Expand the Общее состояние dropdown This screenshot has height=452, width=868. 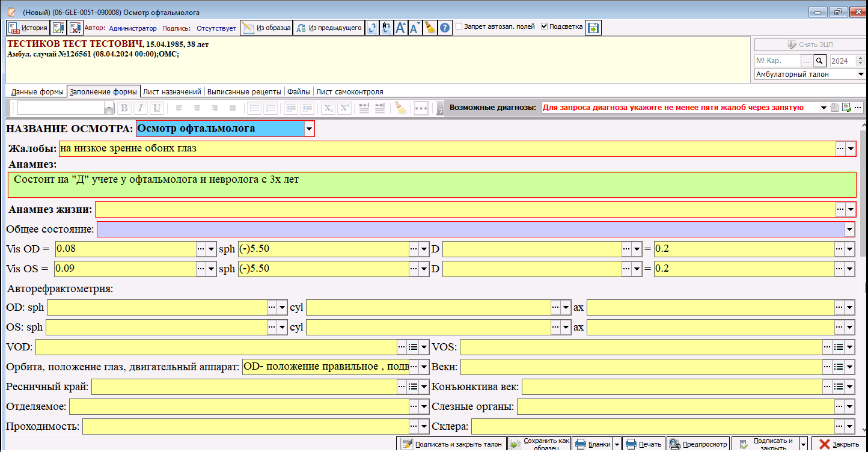[x=850, y=229]
